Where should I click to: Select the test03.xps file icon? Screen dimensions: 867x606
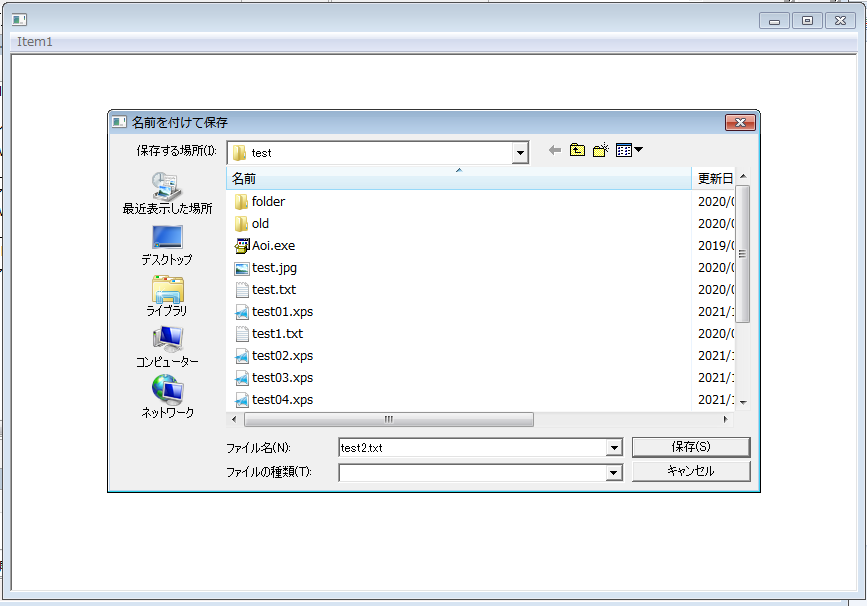242,378
